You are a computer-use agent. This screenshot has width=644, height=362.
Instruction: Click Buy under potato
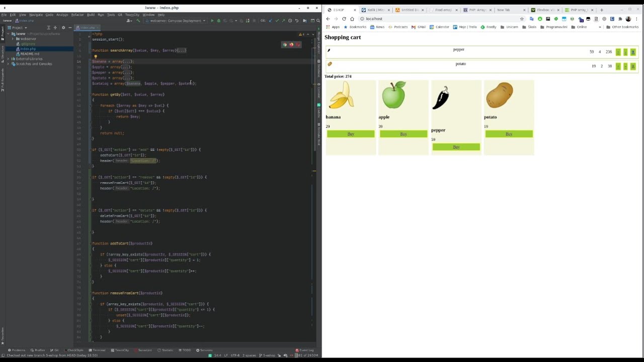[x=509, y=134]
